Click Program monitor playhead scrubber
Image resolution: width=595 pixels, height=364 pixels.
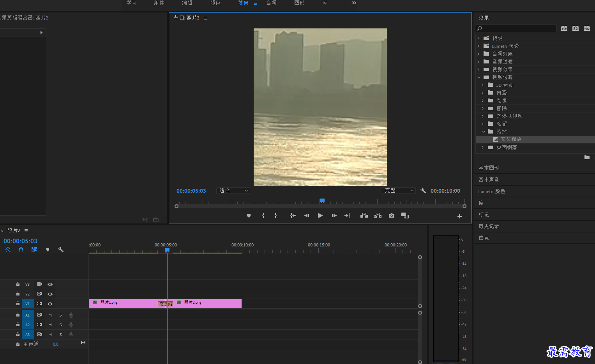[x=322, y=201]
